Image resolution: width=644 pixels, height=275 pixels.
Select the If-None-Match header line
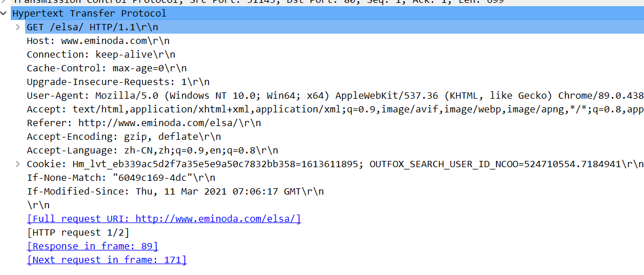(x=121, y=178)
